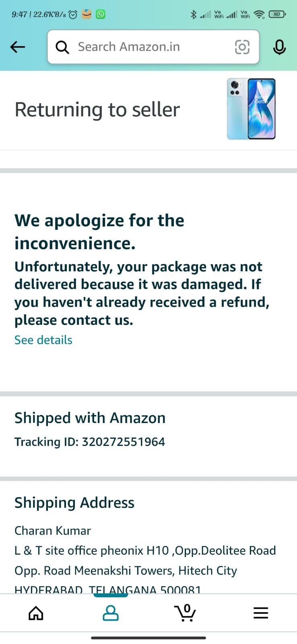Tap the Amazon notification icon in status bar
The image size is (297, 644).
[87, 14]
